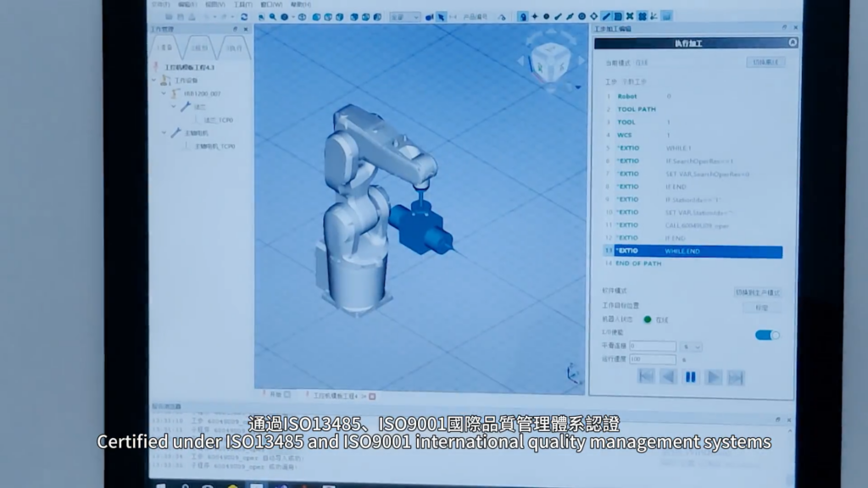The width and height of the screenshot is (868, 488).
Task: Collapse the ER1200_007 robot tree node
Action: tap(164, 94)
